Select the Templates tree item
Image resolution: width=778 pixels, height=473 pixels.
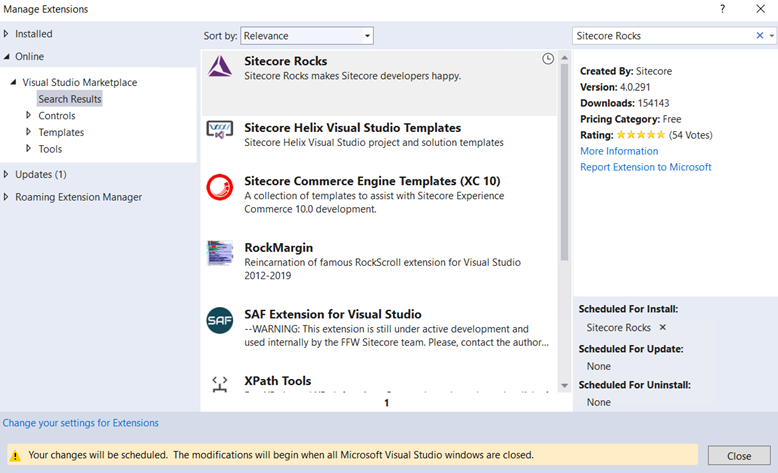pos(62,133)
